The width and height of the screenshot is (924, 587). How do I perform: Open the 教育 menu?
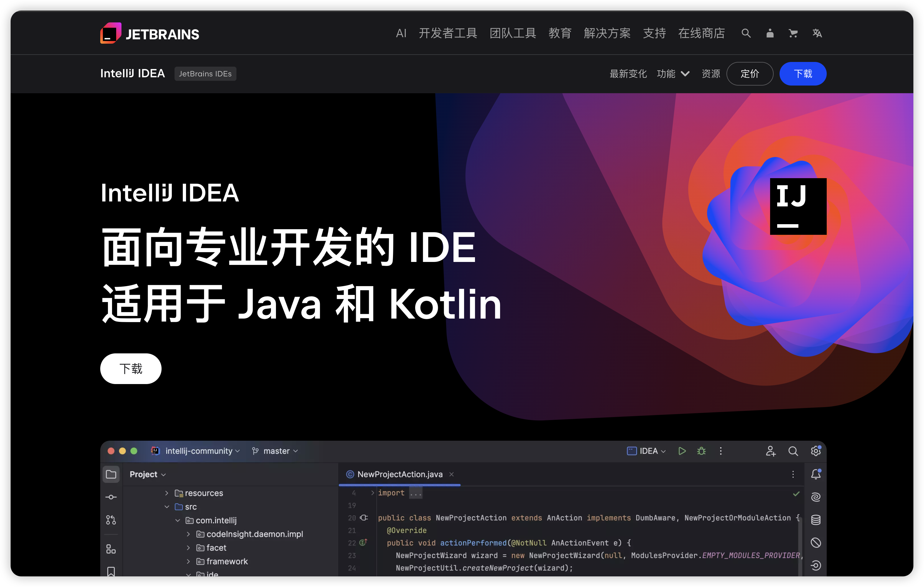click(560, 33)
